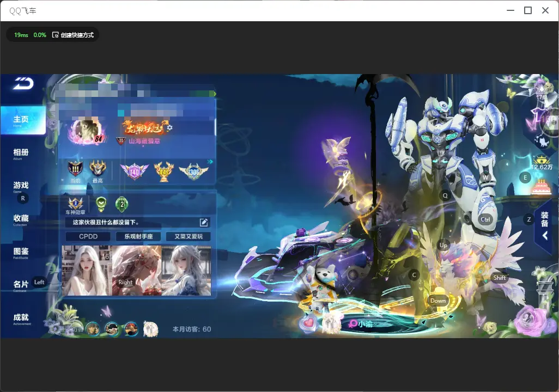Click the white floral visitor avatar

tap(150, 329)
